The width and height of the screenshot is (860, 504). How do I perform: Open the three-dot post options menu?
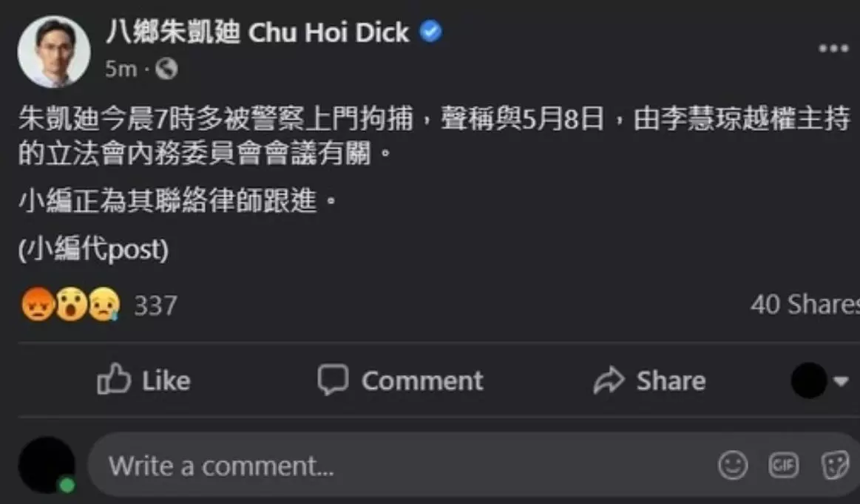coord(833,48)
